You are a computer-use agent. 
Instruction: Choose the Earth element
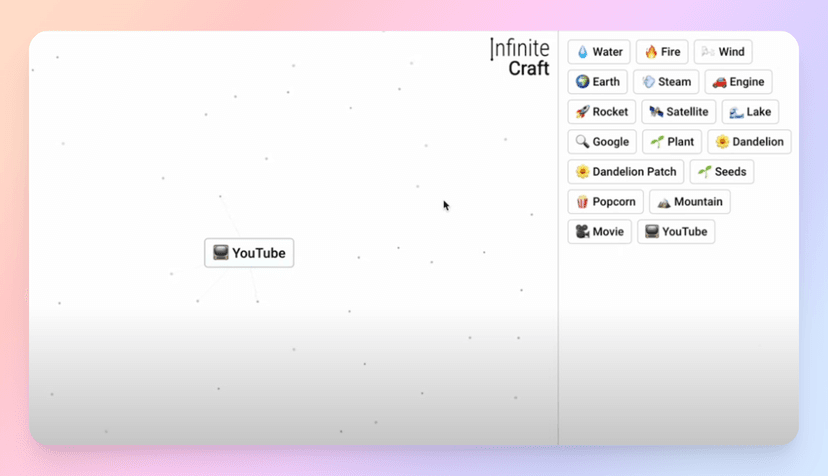(598, 82)
